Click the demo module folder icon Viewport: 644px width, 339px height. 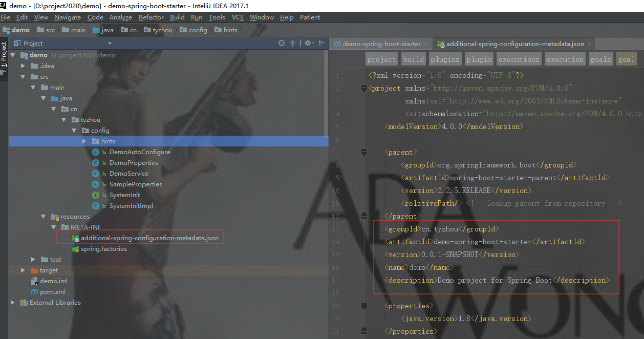24,55
